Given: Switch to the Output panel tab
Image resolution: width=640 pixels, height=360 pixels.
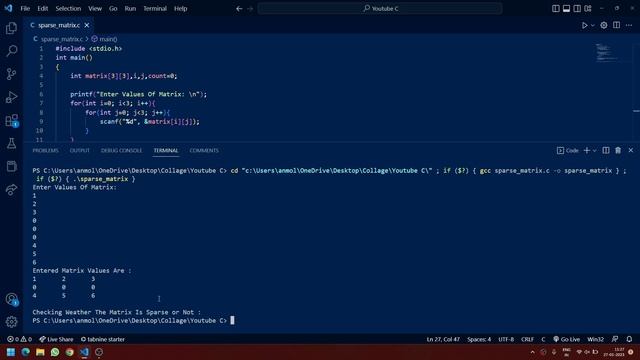Looking at the screenshot, I should (x=80, y=151).
